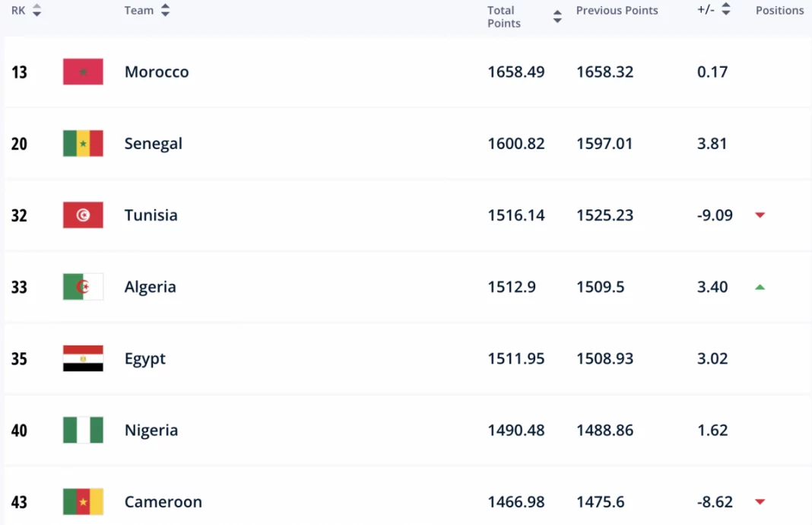Click the Cameroon flag icon
The width and height of the screenshot is (812, 525).
click(x=82, y=501)
